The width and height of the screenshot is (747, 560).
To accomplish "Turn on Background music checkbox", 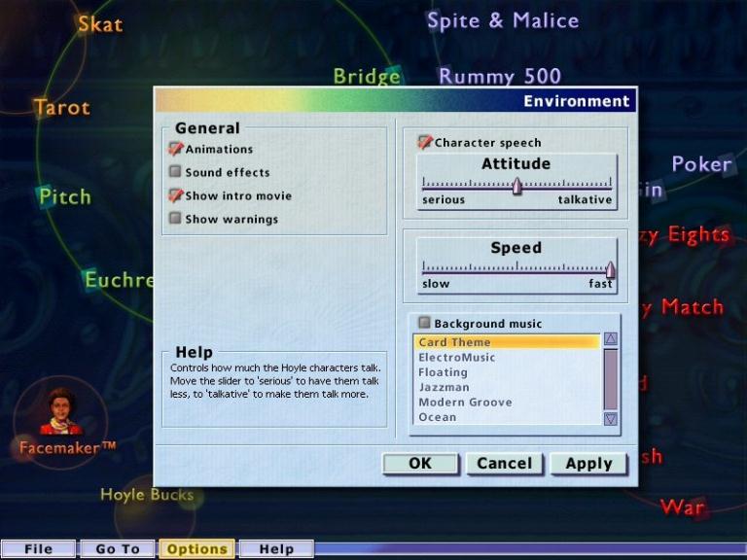I will pyautogui.click(x=424, y=323).
